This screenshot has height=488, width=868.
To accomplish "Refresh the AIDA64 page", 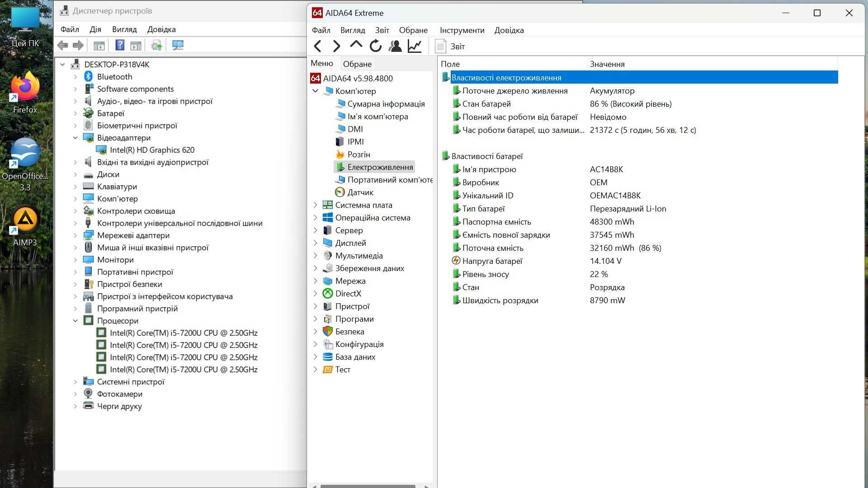I will tap(375, 46).
